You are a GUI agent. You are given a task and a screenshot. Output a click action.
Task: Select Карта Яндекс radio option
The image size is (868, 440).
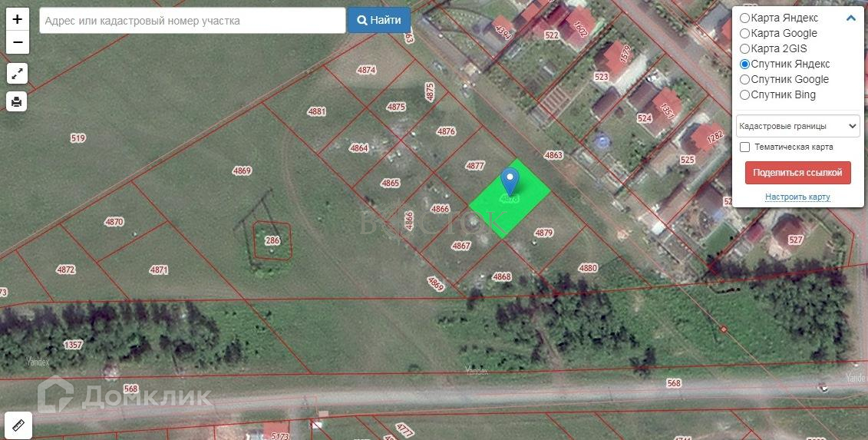tap(745, 18)
